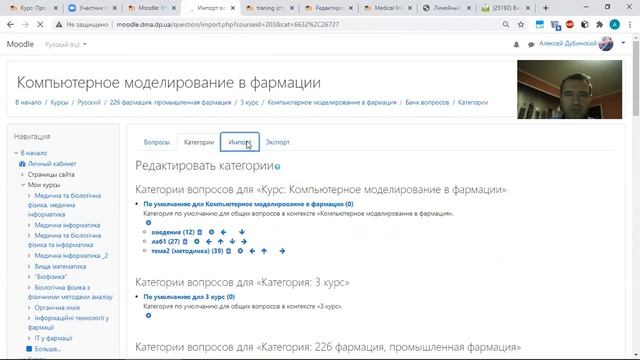The width and height of the screenshot is (640, 360).
Task: Open Chrome three-dot menu
Action: [630, 24]
